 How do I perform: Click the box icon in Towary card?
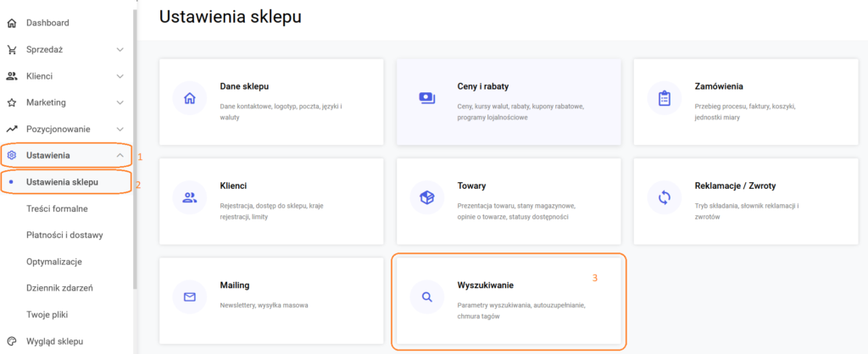[x=426, y=198]
